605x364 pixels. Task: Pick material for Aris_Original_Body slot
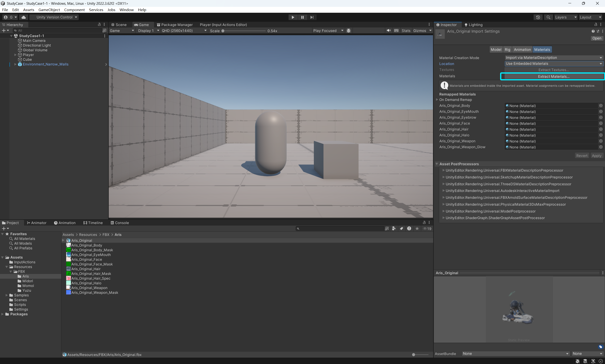[x=601, y=106]
